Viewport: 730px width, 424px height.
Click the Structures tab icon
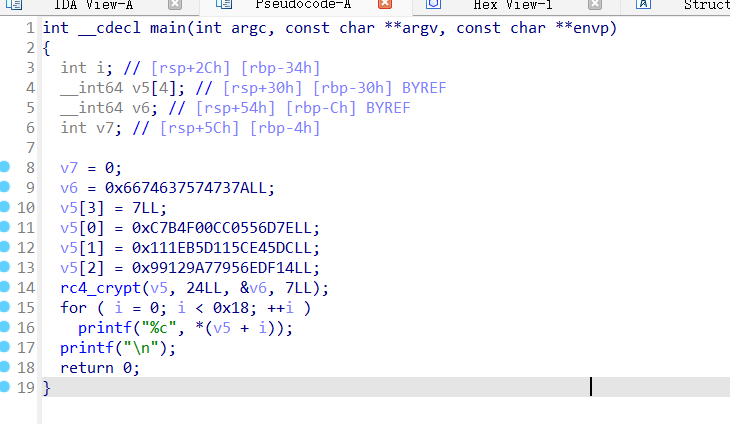coord(643,4)
